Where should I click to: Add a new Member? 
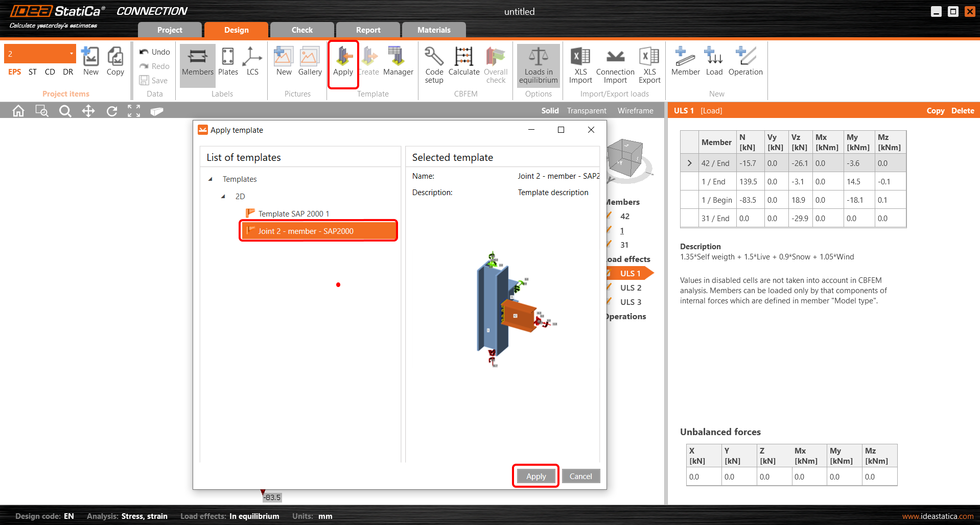pos(685,62)
